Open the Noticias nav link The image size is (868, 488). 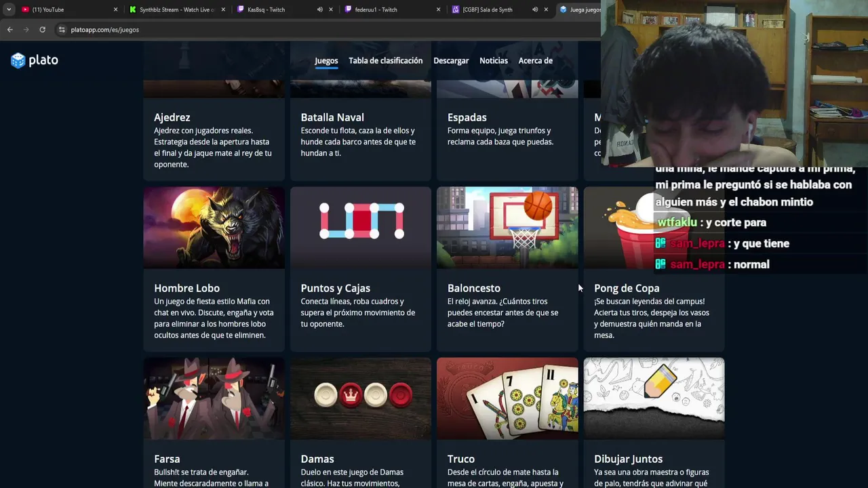(494, 60)
